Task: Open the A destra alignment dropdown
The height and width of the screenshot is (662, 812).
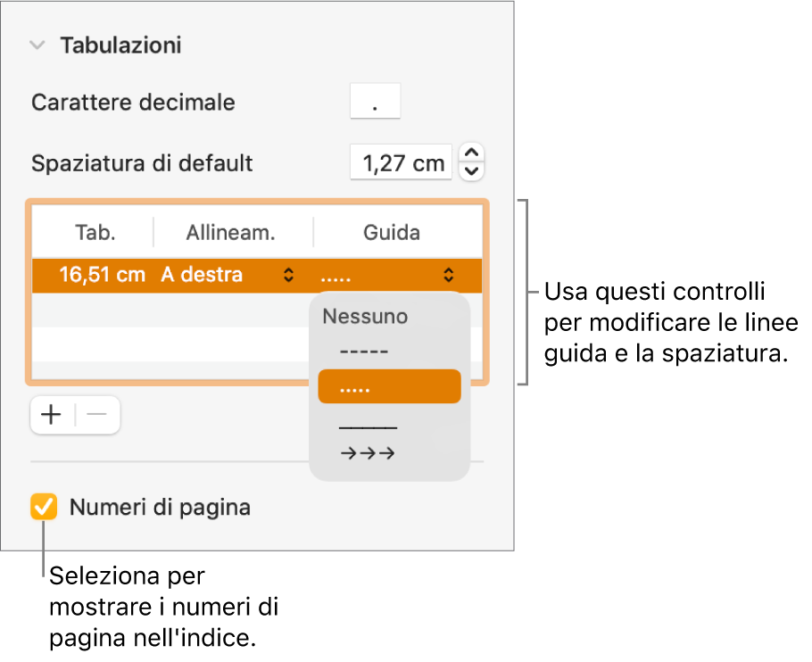Action: 228,275
